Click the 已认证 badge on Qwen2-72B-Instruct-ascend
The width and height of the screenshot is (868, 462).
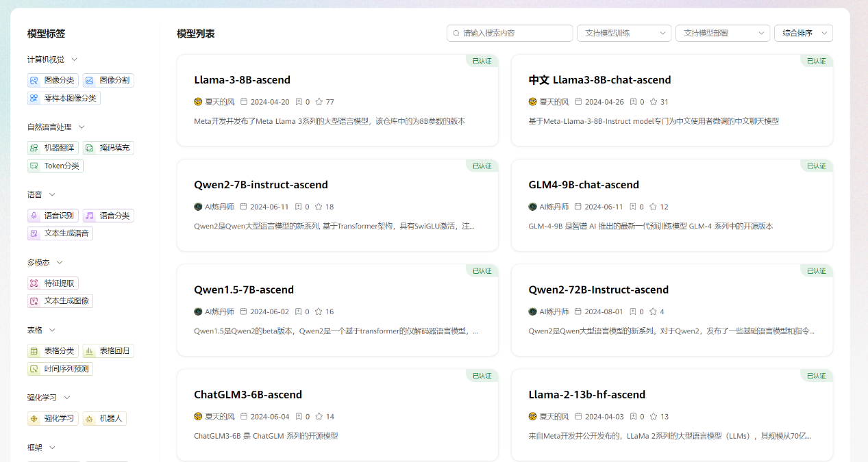click(816, 271)
